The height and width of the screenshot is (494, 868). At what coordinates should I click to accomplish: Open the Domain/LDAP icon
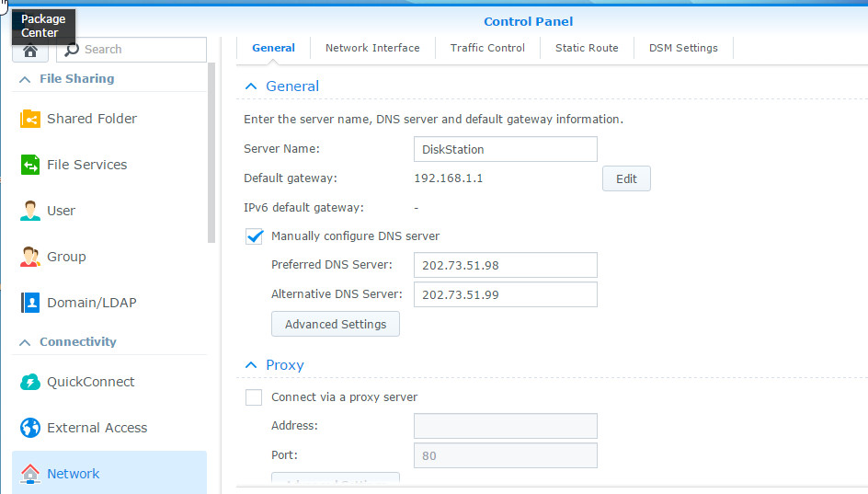[30, 303]
